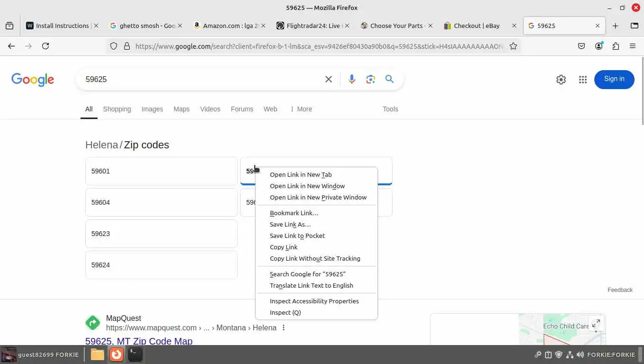
Task: Select Save Link to Pocket
Action: [316, 236]
